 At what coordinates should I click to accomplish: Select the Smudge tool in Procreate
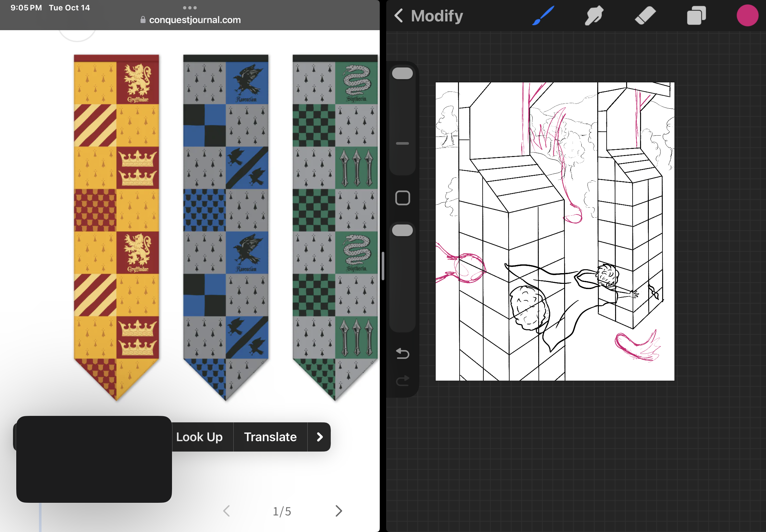point(594,16)
